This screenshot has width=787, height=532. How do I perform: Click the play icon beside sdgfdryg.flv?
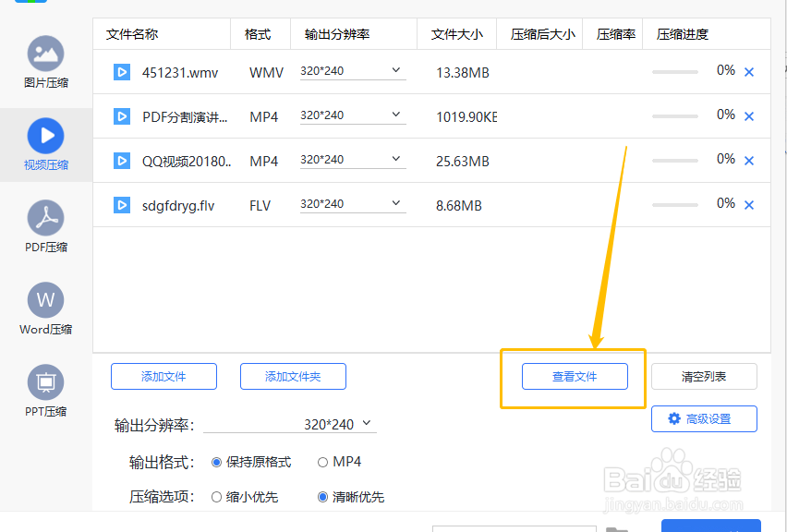(x=121, y=205)
